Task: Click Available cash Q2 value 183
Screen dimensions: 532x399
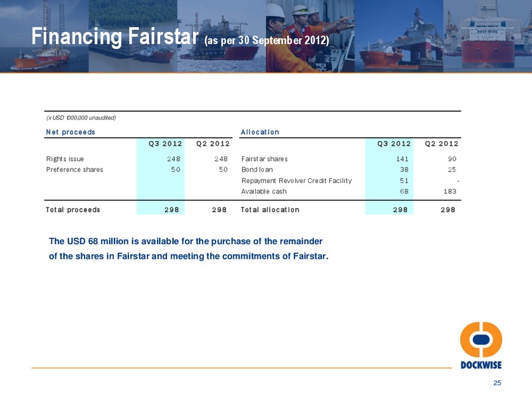Action: [450, 192]
